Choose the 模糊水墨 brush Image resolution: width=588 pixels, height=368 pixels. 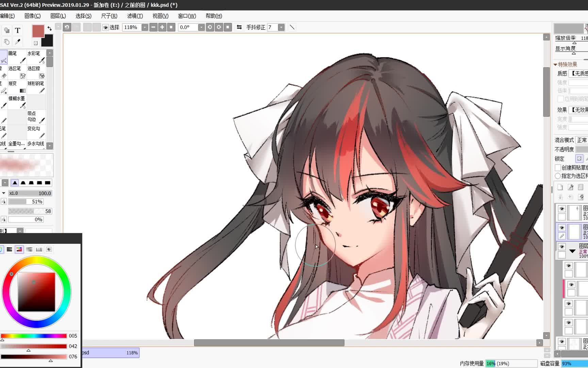point(17,102)
